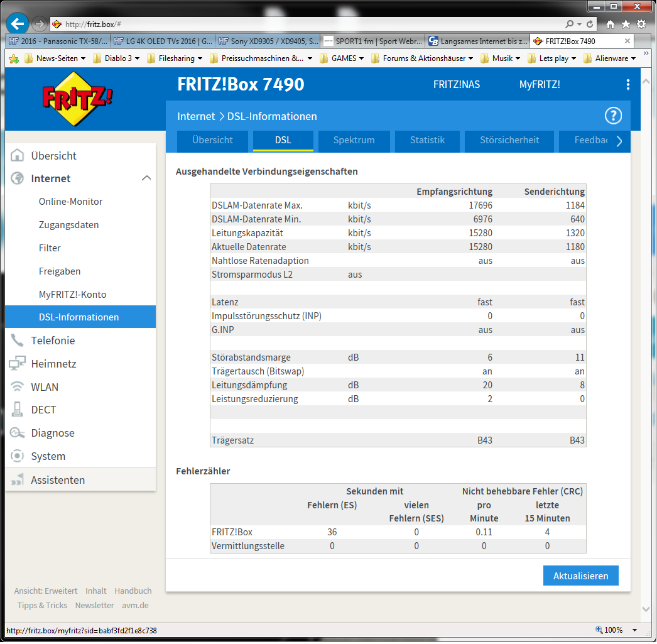Viewport: 657px width, 644px height.
Task: Expand the GAMES bookmark folder
Action: click(x=342, y=58)
